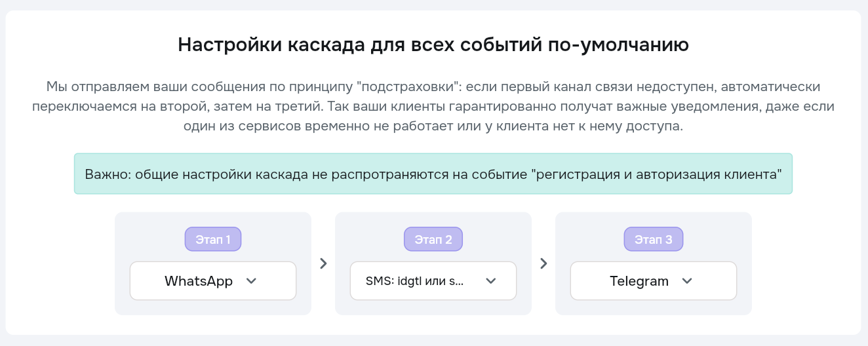Click the "SMS: idgtl или s..." text
868x346 pixels.
click(414, 281)
